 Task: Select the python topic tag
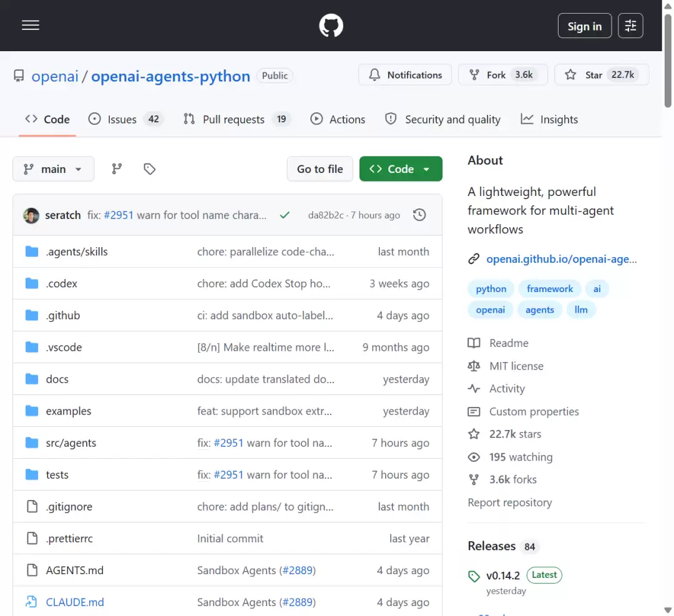(x=491, y=289)
